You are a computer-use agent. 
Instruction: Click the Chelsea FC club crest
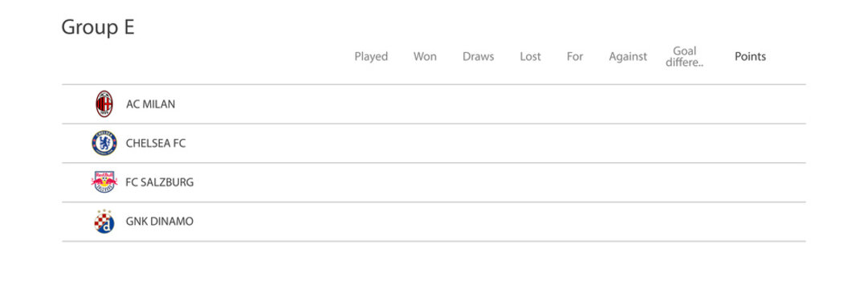[x=104, y=144]
